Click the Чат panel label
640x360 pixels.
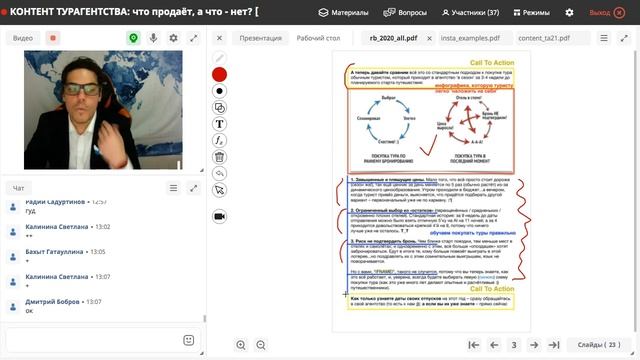click(x=18, y=188)
